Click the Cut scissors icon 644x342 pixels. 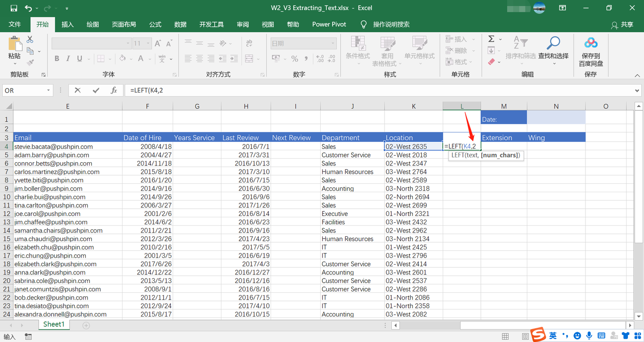pyautogui.click(x=30, y=40)
